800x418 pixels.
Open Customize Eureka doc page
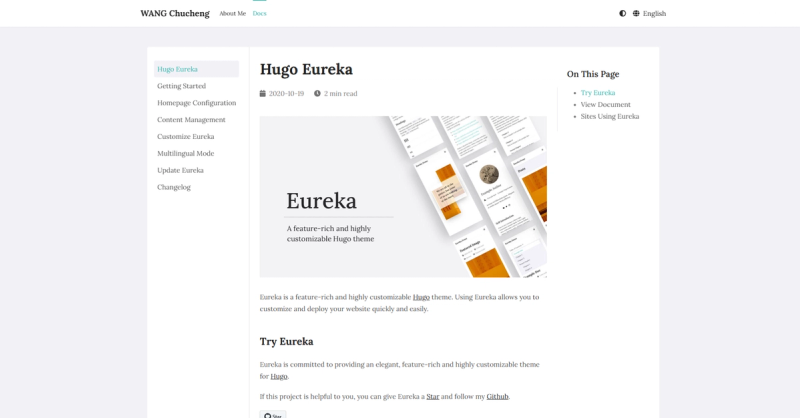tap(186, 136)
